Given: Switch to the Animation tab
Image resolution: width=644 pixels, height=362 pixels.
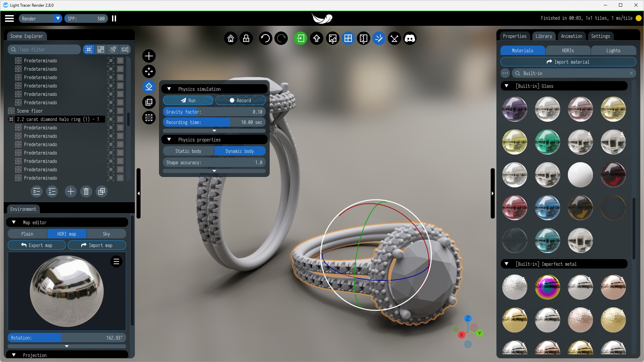Looking at the screenshot, I should pos(572,36).
